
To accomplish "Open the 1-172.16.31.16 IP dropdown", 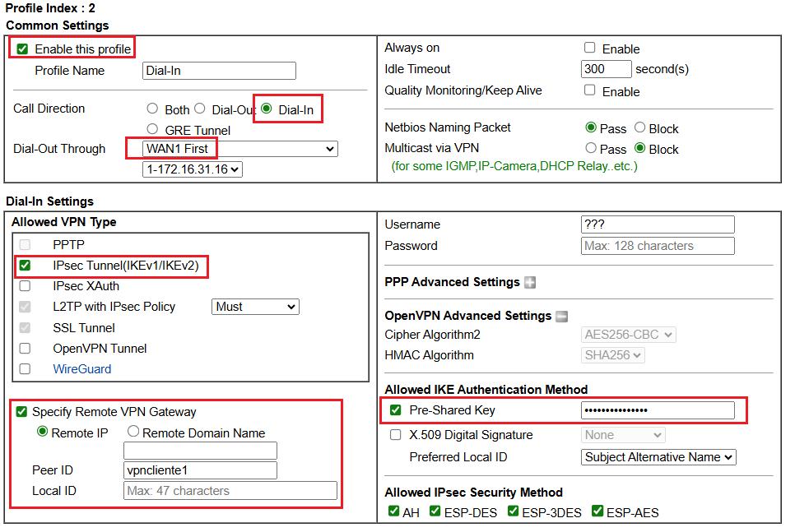I will coord(192,169).
